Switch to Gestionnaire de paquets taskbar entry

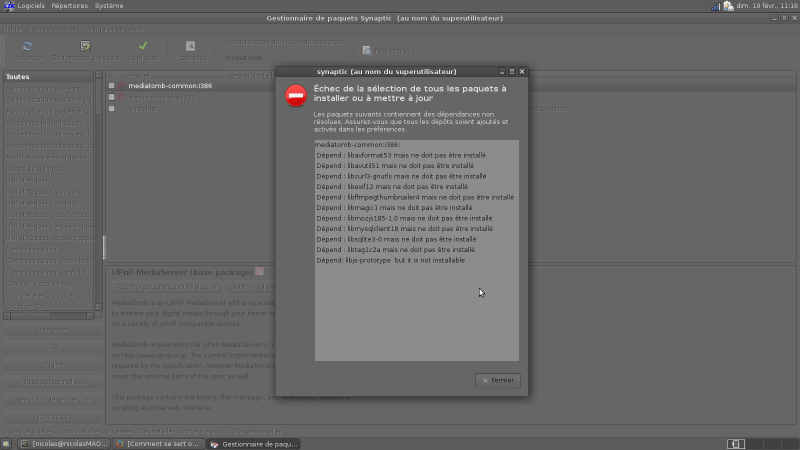[x=254, y=444]
